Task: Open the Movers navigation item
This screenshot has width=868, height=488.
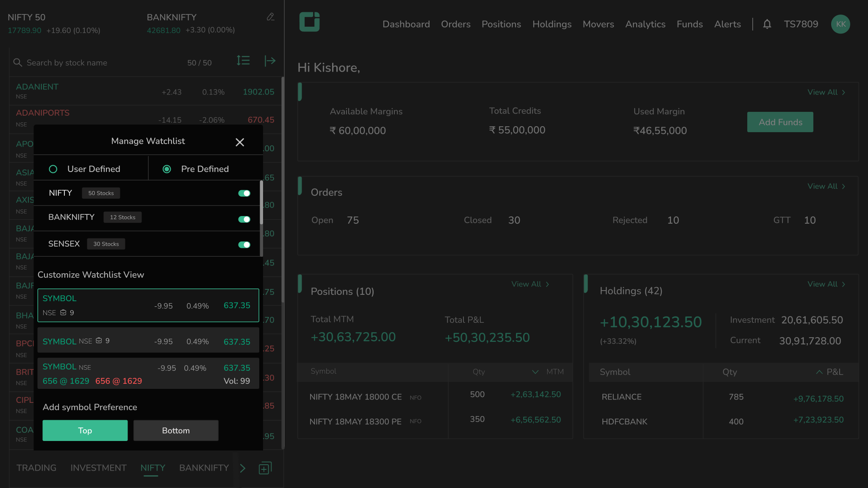Action: (598, 24)
